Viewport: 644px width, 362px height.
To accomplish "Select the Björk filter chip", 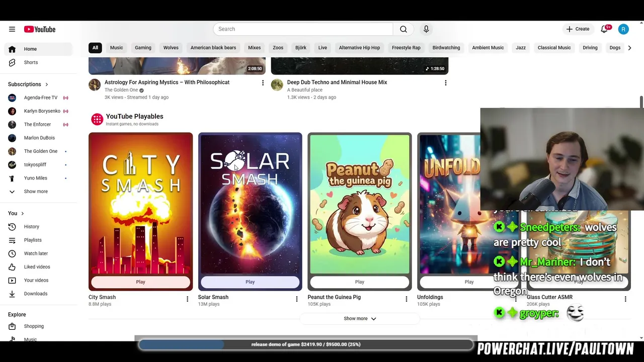I will [x=301, y=48].
